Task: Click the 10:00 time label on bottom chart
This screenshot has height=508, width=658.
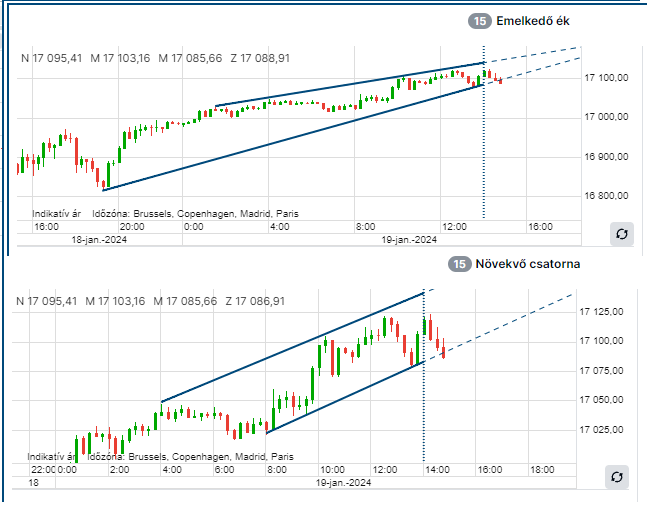Action: tap(332, 470)
